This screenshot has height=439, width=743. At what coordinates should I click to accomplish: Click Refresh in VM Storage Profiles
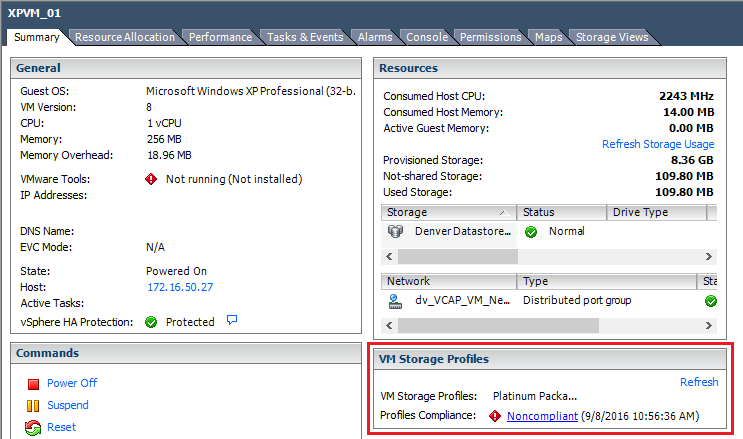click(699, 382)
